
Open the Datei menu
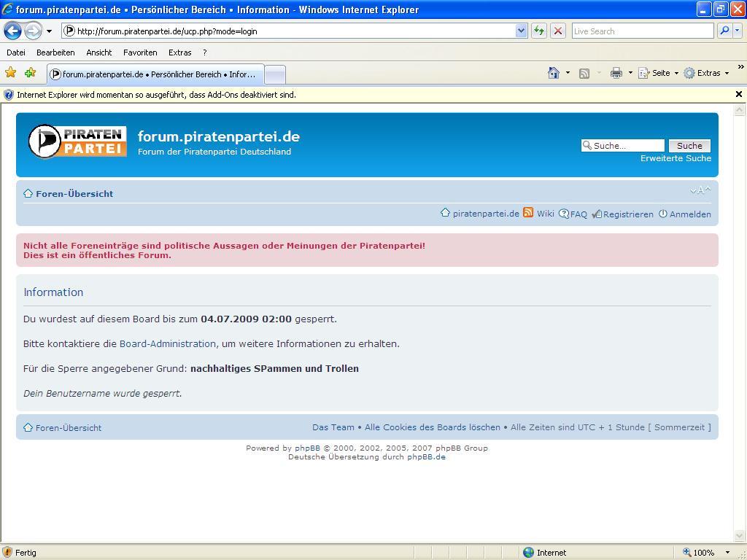tap(16, 52)
